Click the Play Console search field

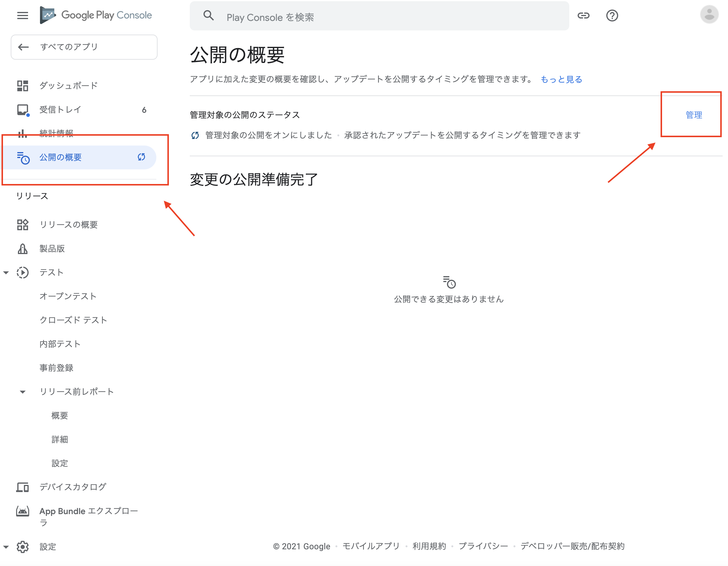[x=367, y=17]
